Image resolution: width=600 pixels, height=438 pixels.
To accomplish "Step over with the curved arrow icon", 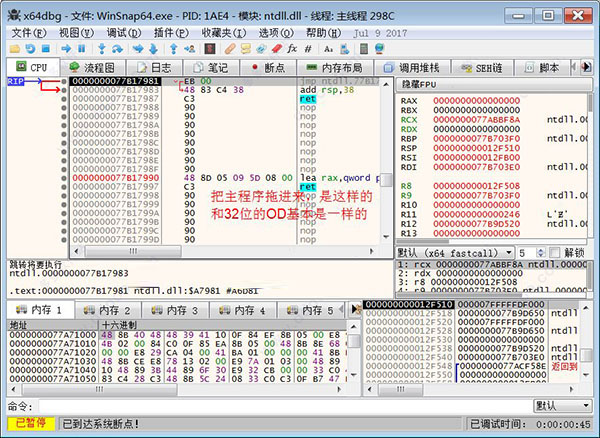I will coord(117,49).
